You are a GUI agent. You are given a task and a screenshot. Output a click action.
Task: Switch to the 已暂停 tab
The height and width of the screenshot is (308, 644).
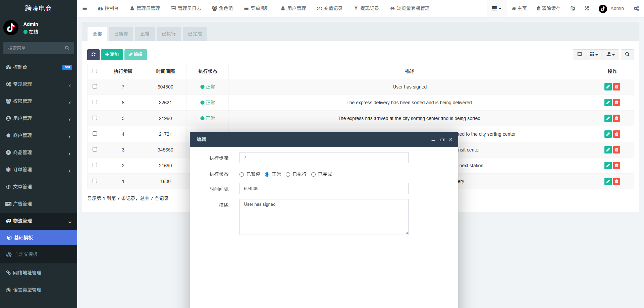[121, 34]
